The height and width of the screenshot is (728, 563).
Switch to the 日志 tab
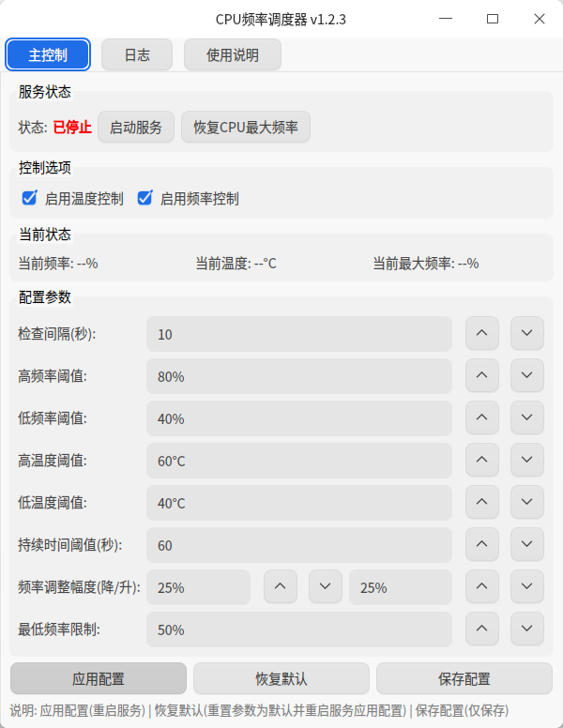point(137,54)
